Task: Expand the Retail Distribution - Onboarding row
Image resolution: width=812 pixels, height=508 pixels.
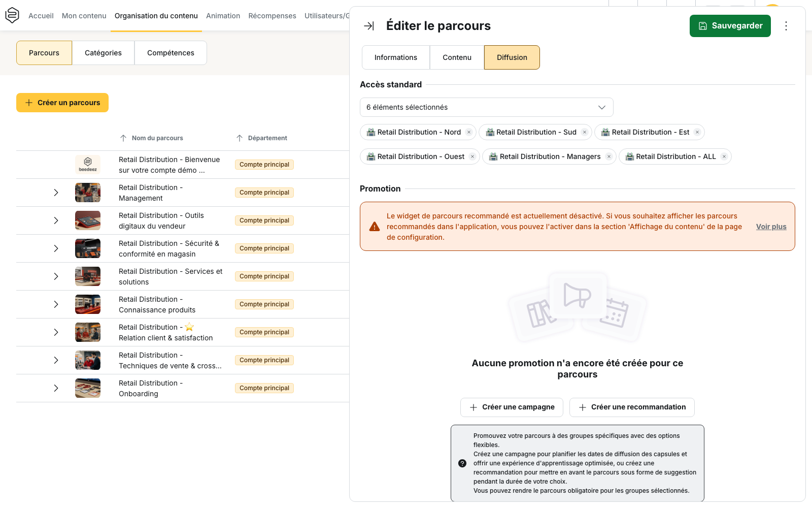Action: 56,388
